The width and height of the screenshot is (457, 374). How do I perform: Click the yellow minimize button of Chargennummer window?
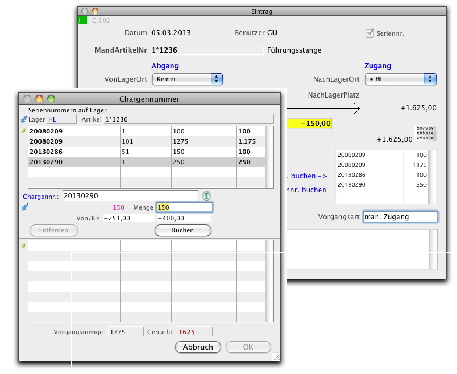39,99
